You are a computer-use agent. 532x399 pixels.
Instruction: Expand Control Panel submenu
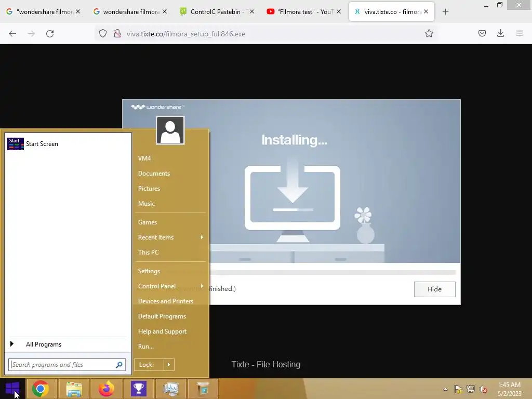click(170, 286)
